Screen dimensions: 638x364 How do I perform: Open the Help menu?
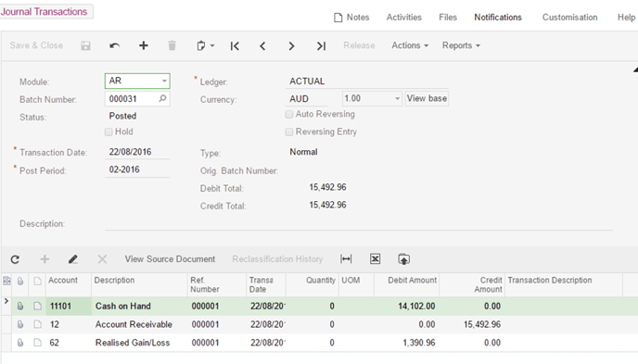click(x=626, y=18)
